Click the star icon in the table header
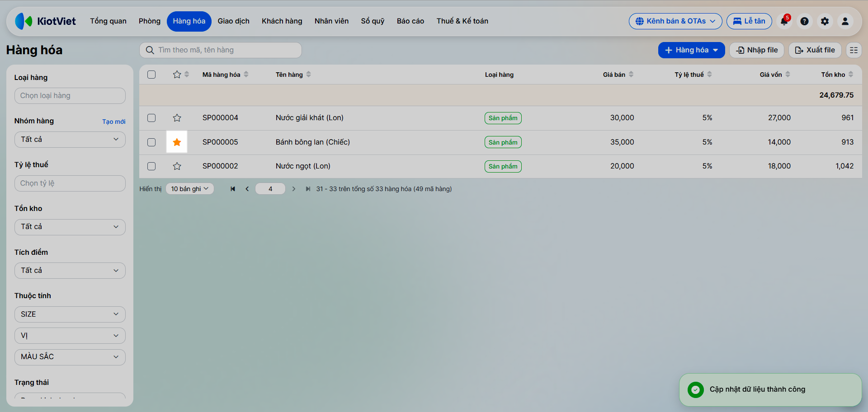This screenshot has width=868, height=412. tap(177, 75)
